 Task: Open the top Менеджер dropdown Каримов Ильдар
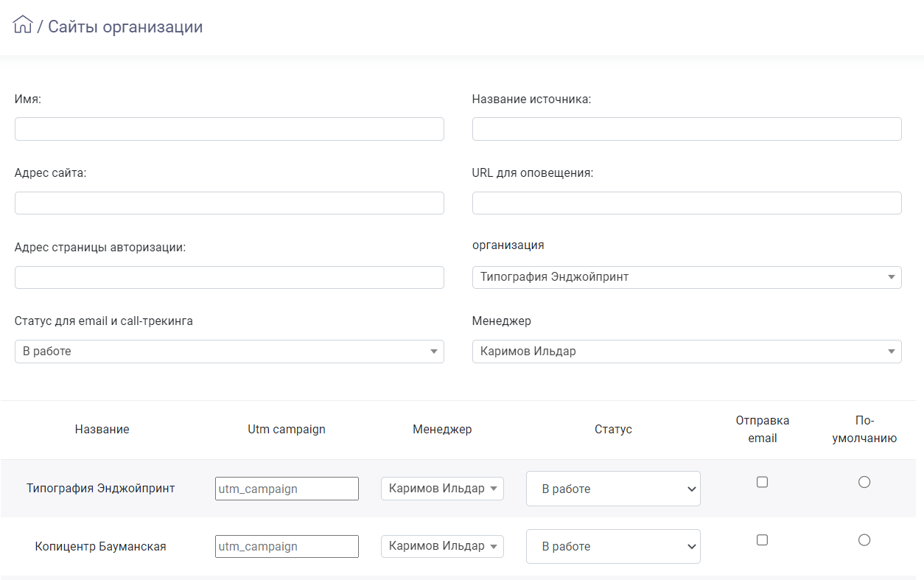coord(687,352)
